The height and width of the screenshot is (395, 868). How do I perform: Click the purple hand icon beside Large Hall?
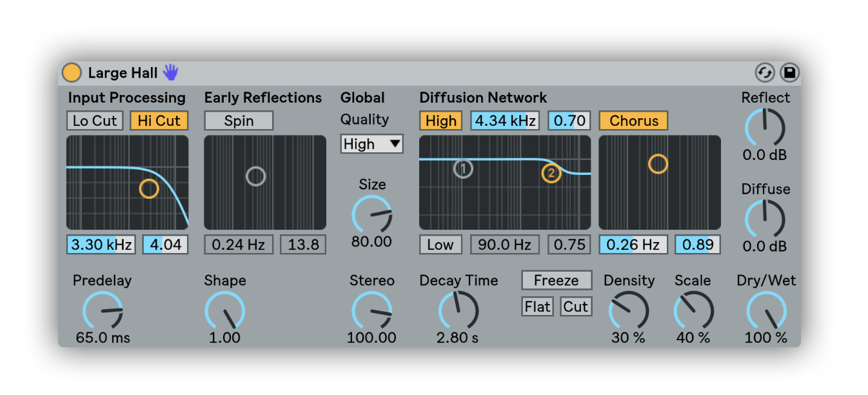click(170, 72)
